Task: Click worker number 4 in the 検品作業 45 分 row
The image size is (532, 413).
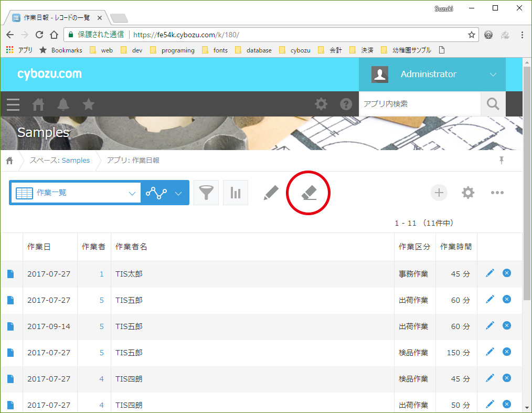Action: [x=101, y=379]
